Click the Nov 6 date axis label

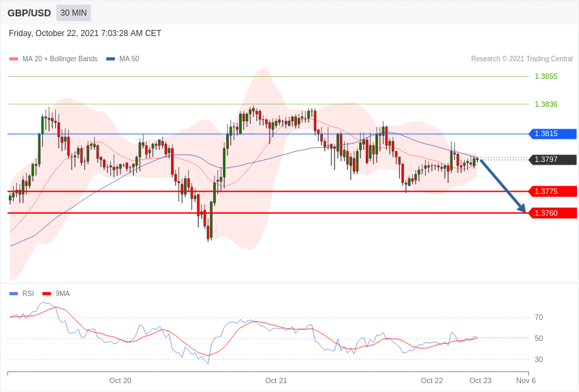point(526,380)
